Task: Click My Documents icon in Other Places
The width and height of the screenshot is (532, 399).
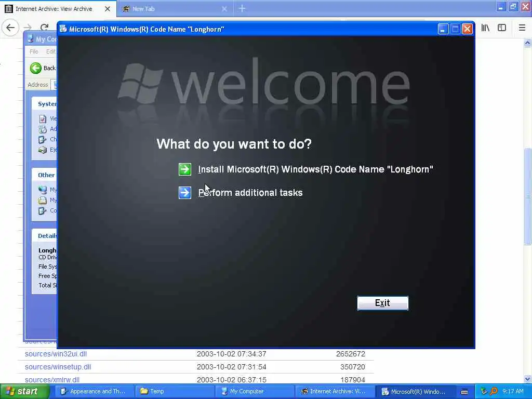Action: [x=43, y=200]
